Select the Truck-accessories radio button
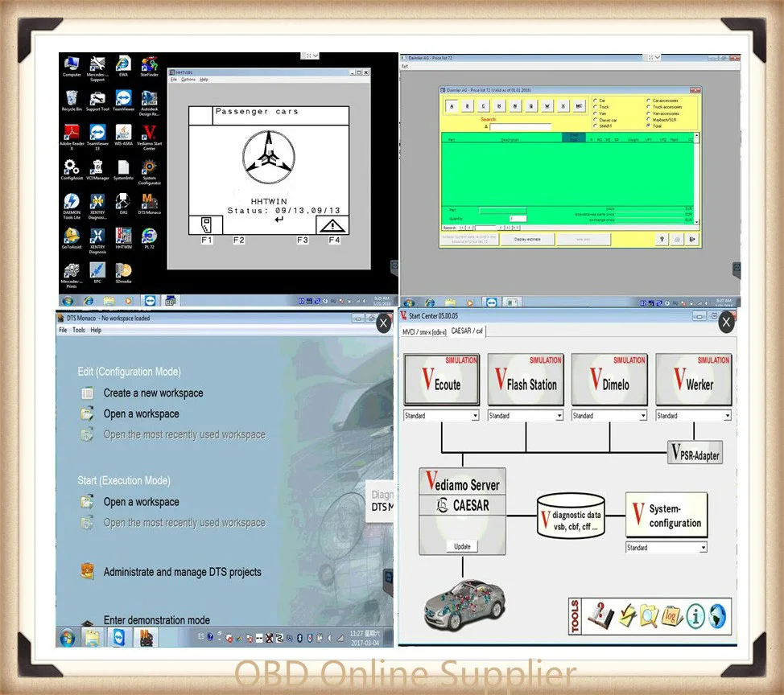Screen dimensions: 784x695 649,107
